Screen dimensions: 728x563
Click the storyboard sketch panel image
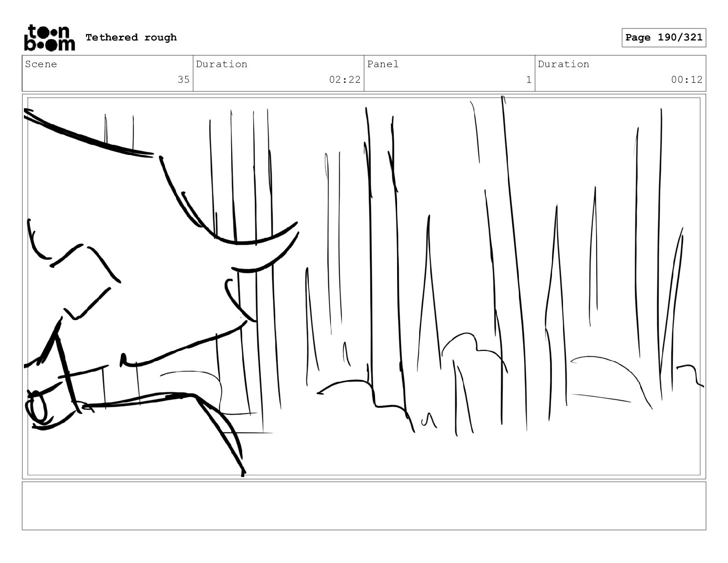[x=364, y=287]
